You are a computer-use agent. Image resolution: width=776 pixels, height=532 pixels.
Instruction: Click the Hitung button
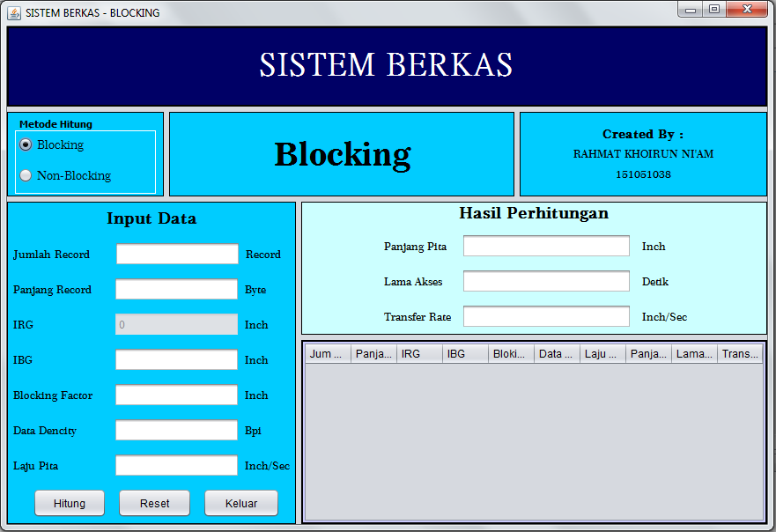point(70,503)
